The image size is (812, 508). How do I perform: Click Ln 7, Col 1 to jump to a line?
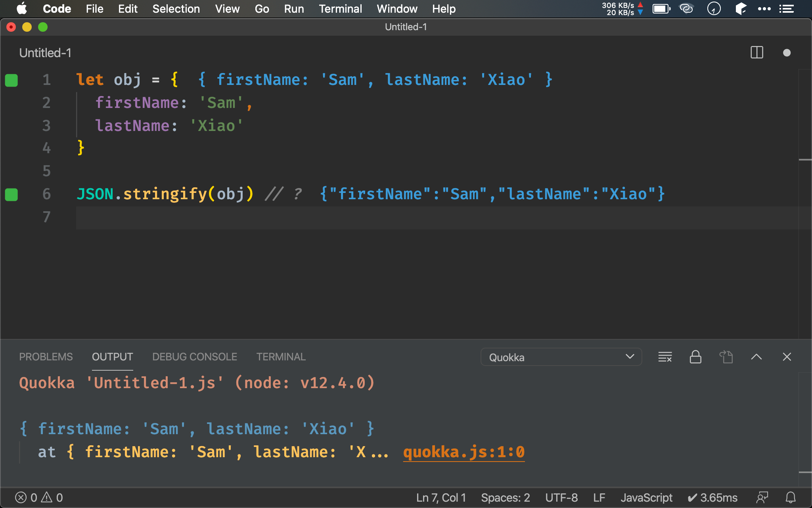click(440, 497)
